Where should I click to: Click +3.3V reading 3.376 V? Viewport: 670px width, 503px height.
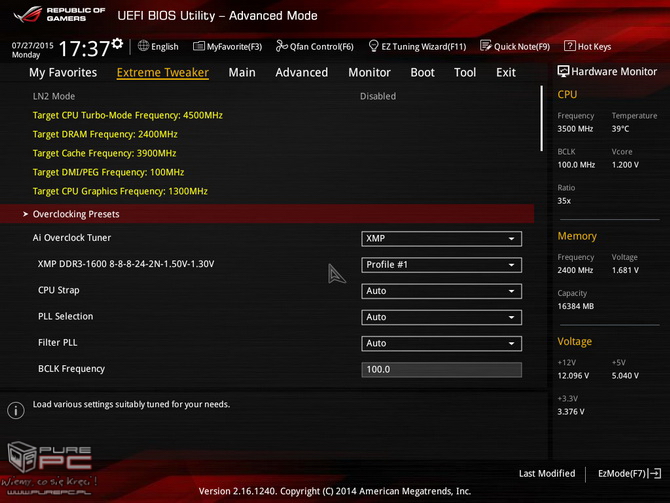[x=571, y=412]
